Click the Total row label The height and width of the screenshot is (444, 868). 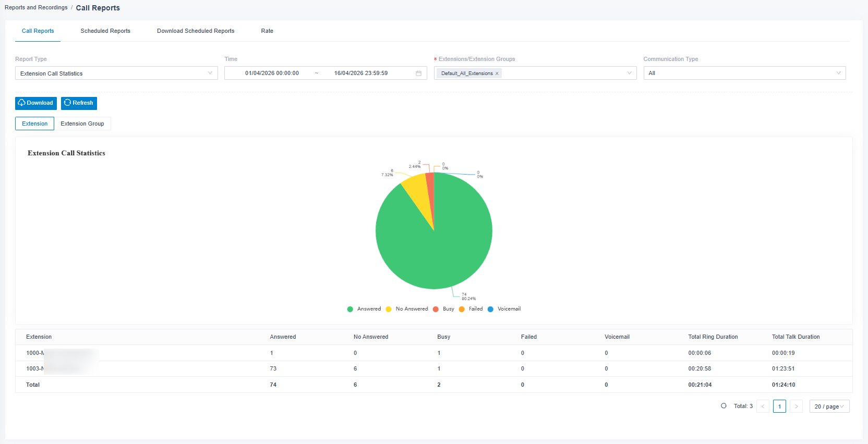[33, 385]
